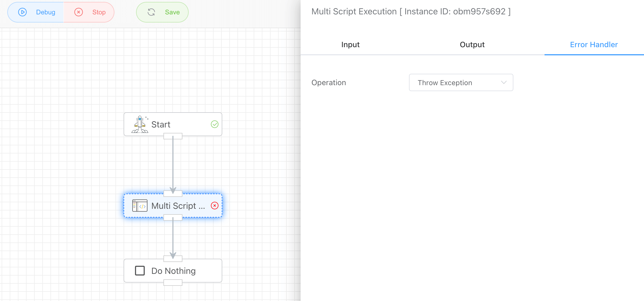Viewport: 644px width, 301px height.
Task: Select the Do Nothing node label
Action: point(173,271)
